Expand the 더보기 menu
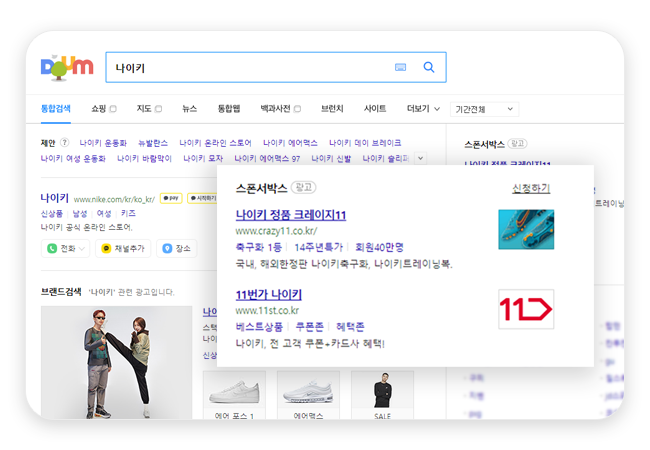The width and height of the screenshot is (650, 450). tap(423, 109)
